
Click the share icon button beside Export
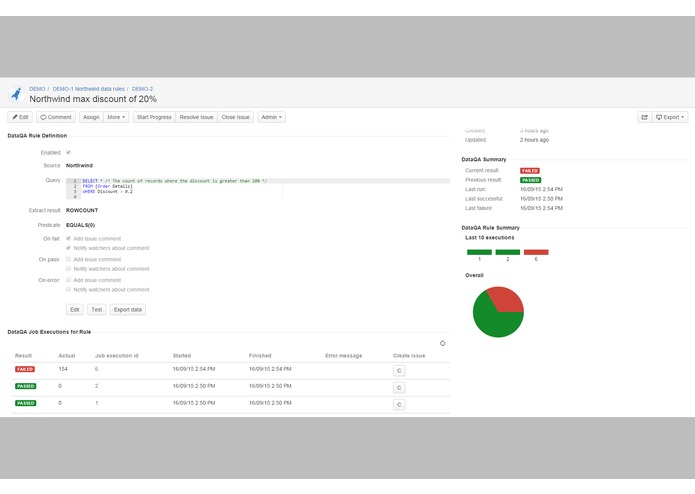coord(644,117)
